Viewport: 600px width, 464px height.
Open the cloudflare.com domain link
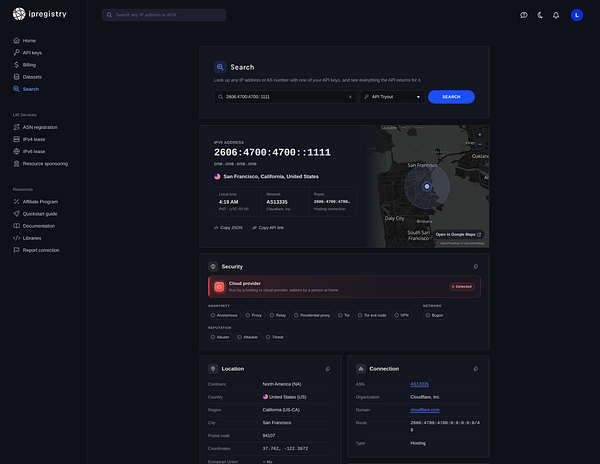click(425, 410)
